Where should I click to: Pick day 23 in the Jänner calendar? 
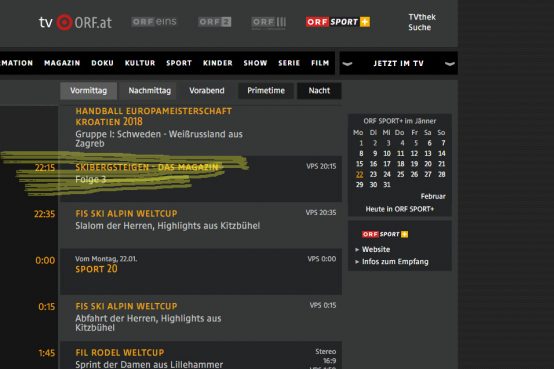point(373,174)
